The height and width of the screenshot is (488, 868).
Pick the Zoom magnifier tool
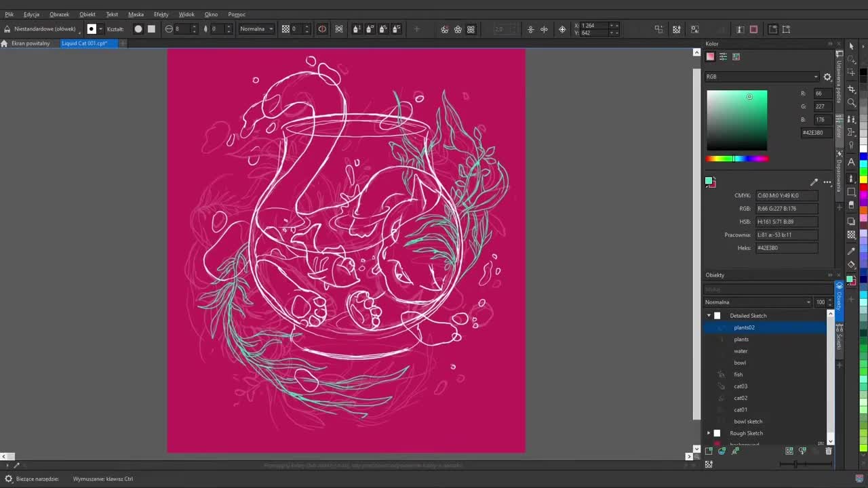click(852, 103)
